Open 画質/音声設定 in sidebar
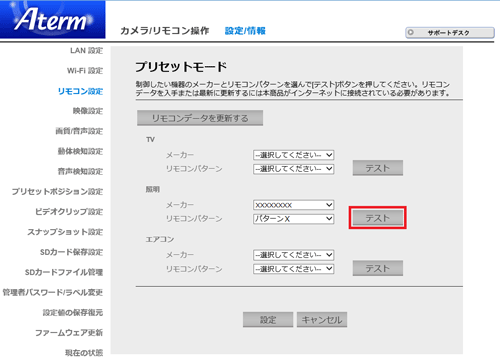Image resolution: width=500 pixels, height=361 pixels. (x=79, y=131)
